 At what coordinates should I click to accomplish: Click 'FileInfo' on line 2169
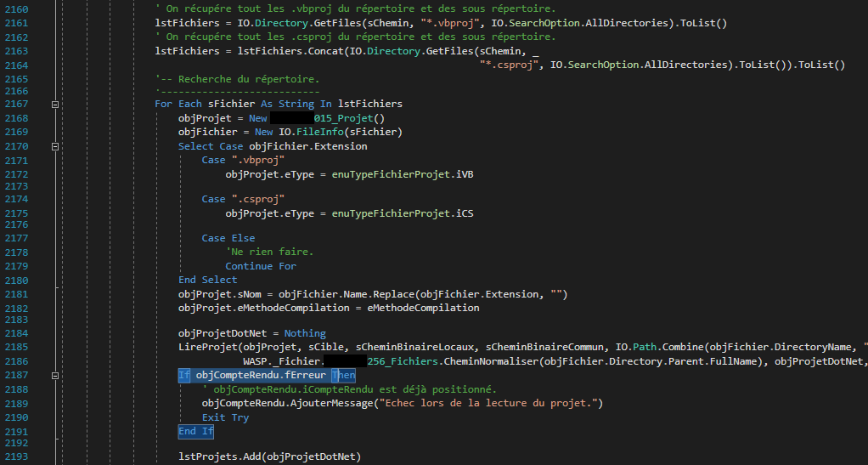319,132
